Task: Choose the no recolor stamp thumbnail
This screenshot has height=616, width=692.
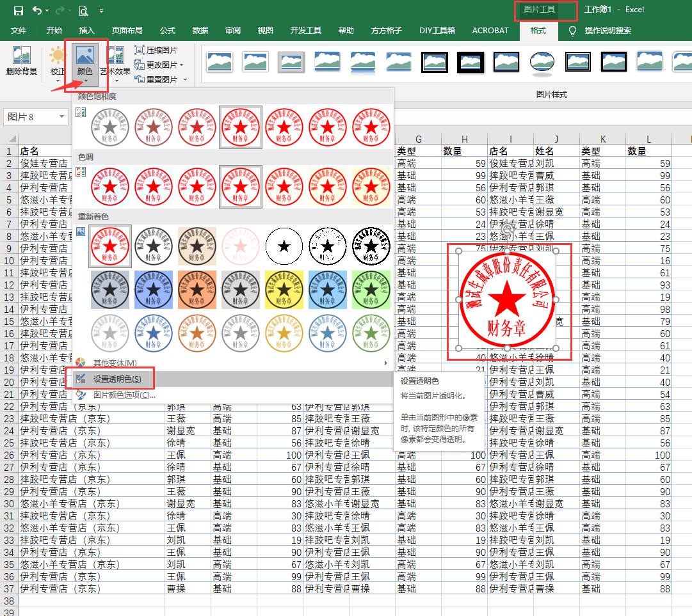Action: coord(110,246)
